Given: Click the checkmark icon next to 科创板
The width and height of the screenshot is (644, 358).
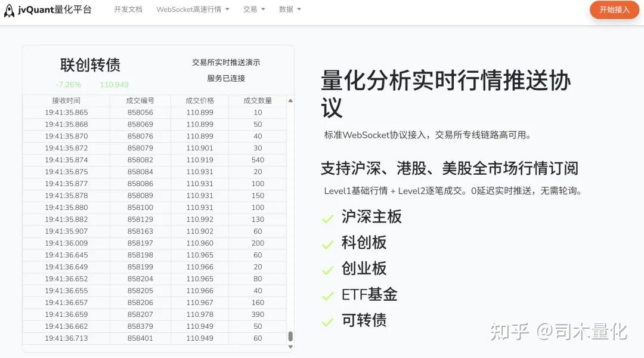Looking at the screenshot, I should pyautogui.click(x=327, y=243).
